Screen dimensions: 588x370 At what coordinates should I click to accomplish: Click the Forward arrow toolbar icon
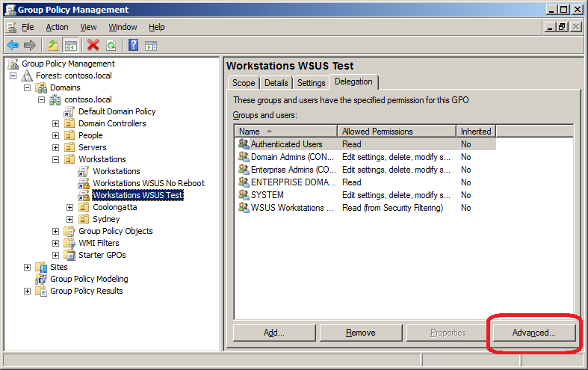click(30, 45)
